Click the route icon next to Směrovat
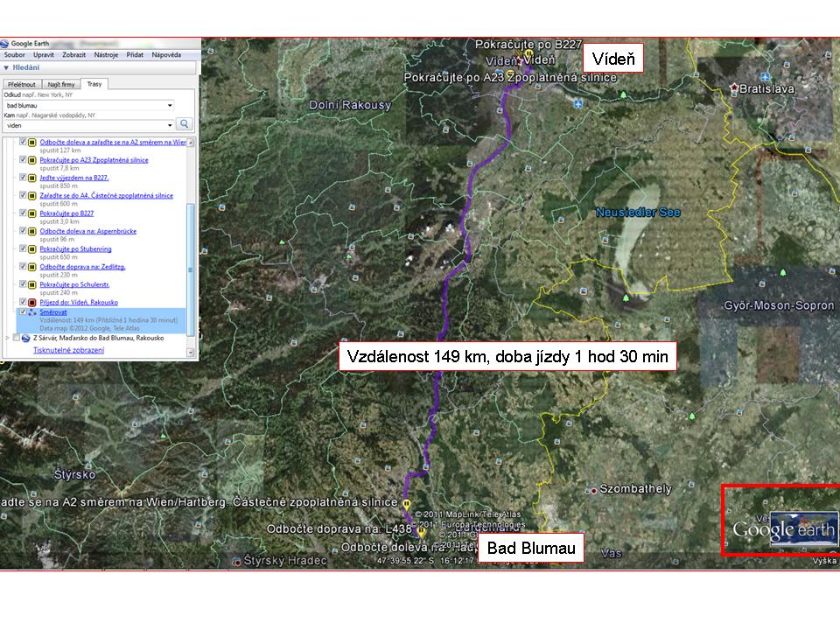 click(x=32, y=312)
